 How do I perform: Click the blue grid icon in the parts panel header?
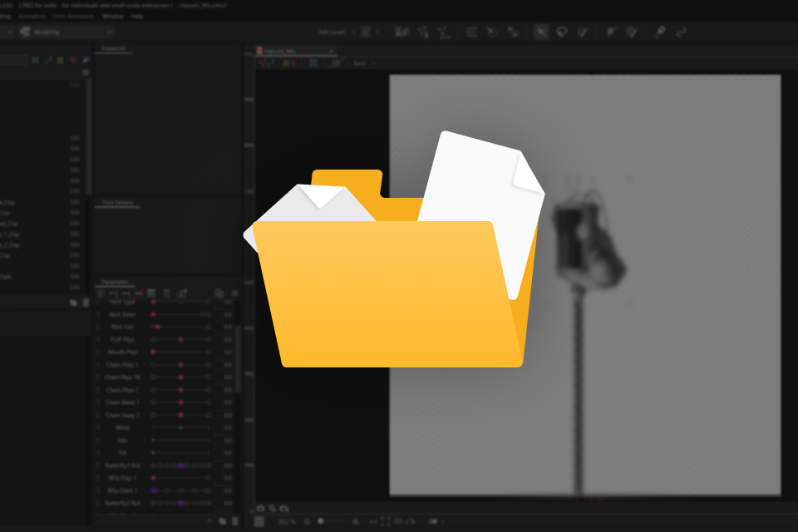point(36,60)
